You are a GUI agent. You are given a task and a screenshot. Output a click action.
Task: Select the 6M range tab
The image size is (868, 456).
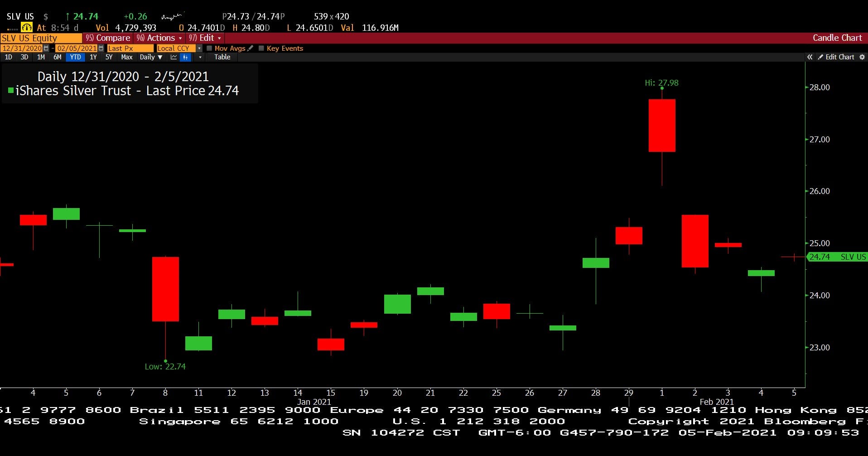57,57
